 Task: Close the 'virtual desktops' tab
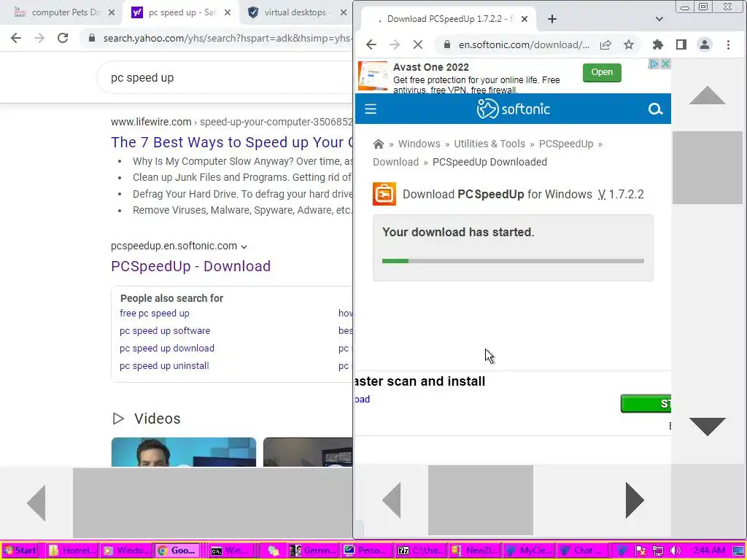coord(344,12)
